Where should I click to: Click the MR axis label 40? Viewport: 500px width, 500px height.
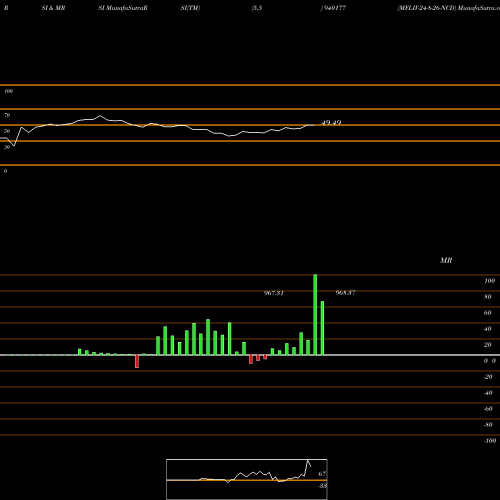point(488,329)
